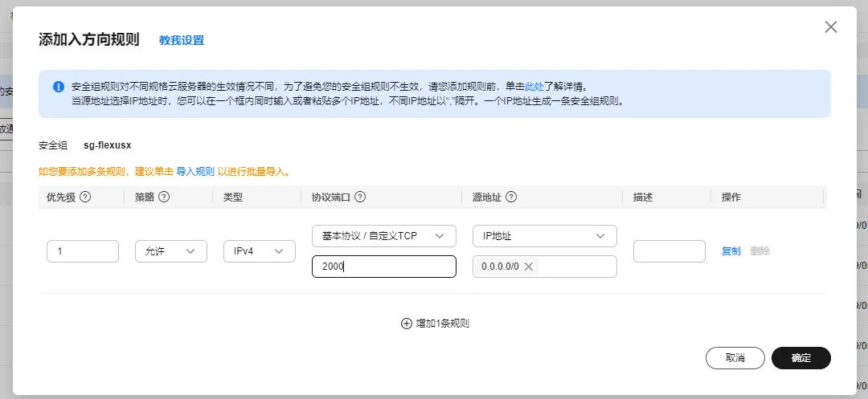
Task: Click the help icon beside 优先级
Action: (85, 197)
